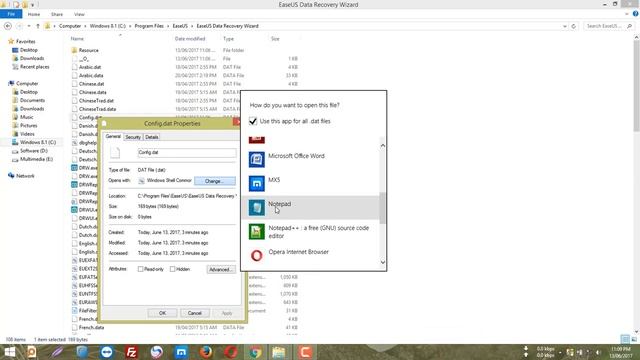The height and width of the screenshot is (360, 640).
Task: Expand the ribbon chevron
Action: click(x=627, y=14)
